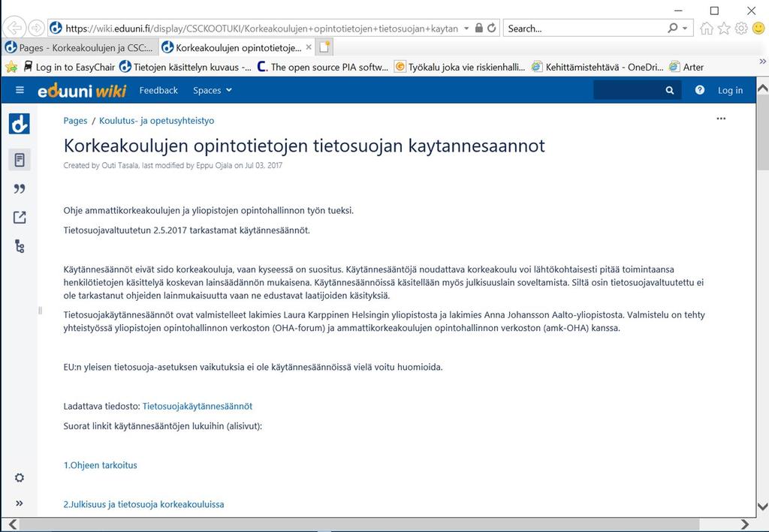Open '2.Julkisuus ja tietosuoja korkeakouluissa' link
Image resolution: width=769 pixels, height=532 pixels.
coord(143,504)
